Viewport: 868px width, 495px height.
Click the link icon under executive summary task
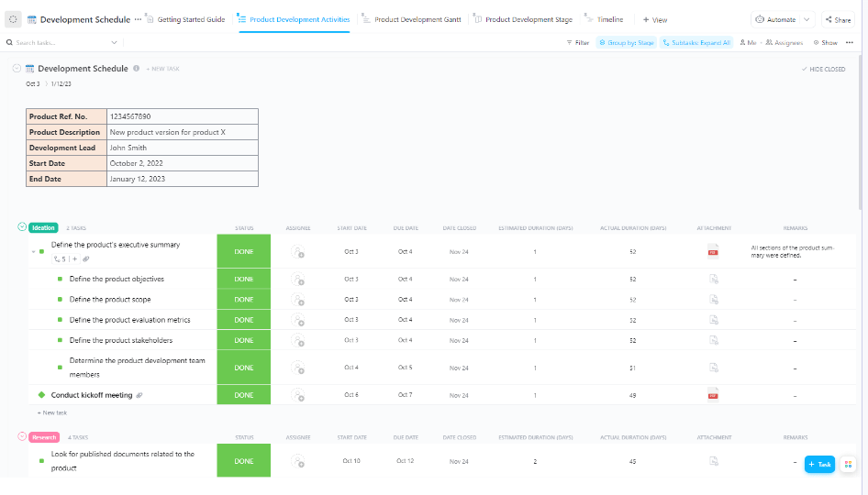86,258
